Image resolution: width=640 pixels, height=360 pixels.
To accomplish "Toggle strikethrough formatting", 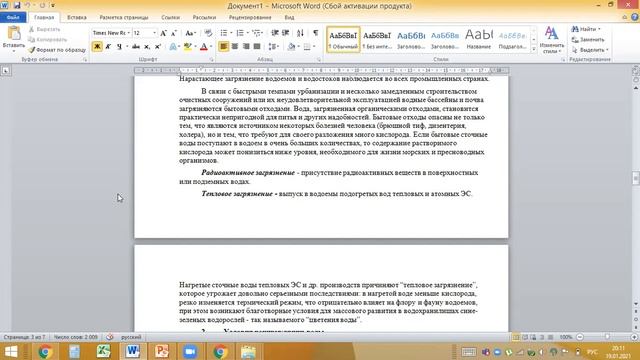I will [x=136, y=47].
